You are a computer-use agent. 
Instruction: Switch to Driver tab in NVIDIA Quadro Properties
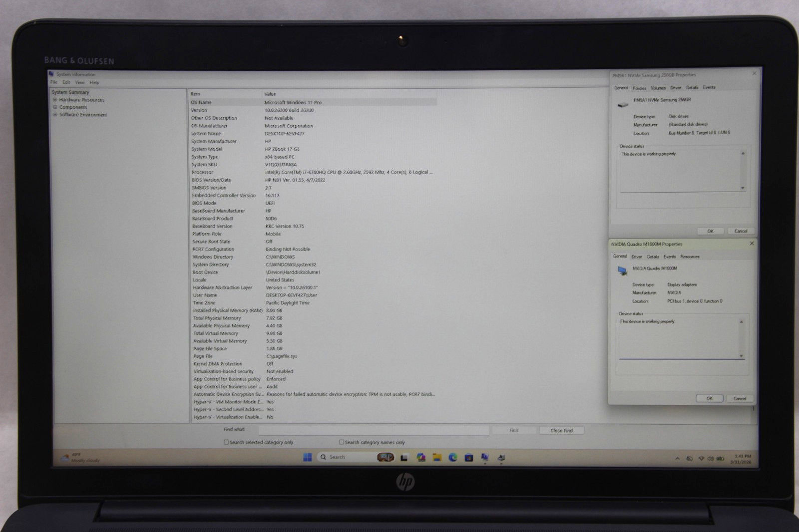pos(637,257)
